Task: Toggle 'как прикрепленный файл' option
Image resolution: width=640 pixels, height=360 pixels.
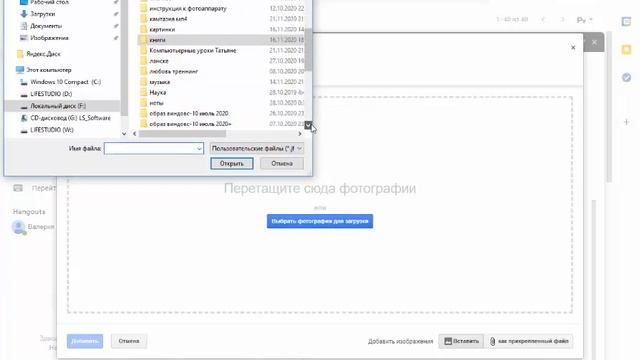Action: point(529,341)
